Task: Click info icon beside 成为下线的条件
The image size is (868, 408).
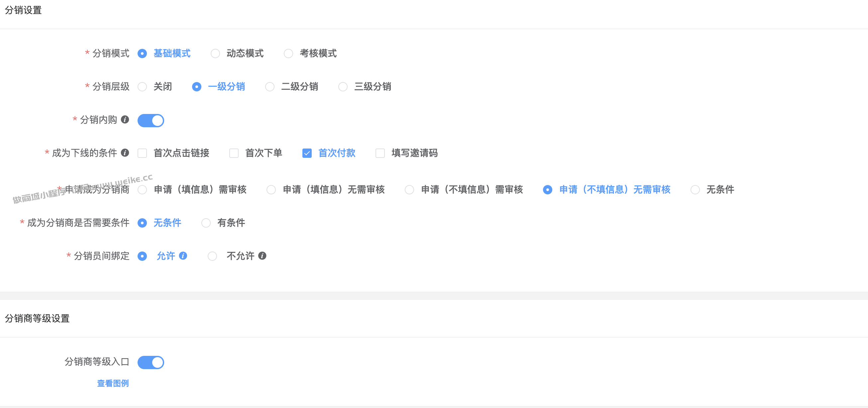Action: pyautogui.click(x=125, y=153)
